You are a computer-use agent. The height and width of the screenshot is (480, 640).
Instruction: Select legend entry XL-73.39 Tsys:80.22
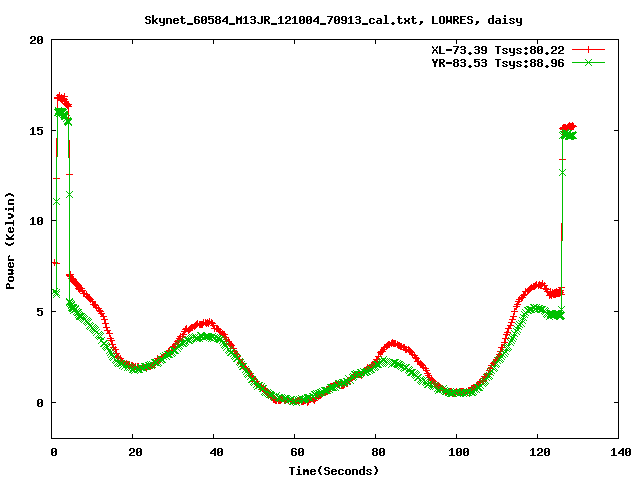498,50
